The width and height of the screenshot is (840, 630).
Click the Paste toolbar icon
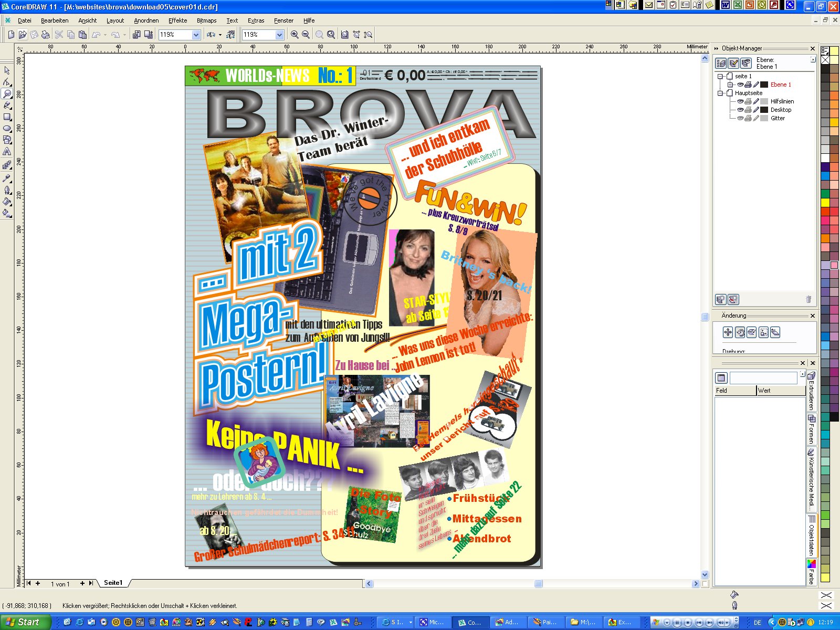[x=82, y=35]
